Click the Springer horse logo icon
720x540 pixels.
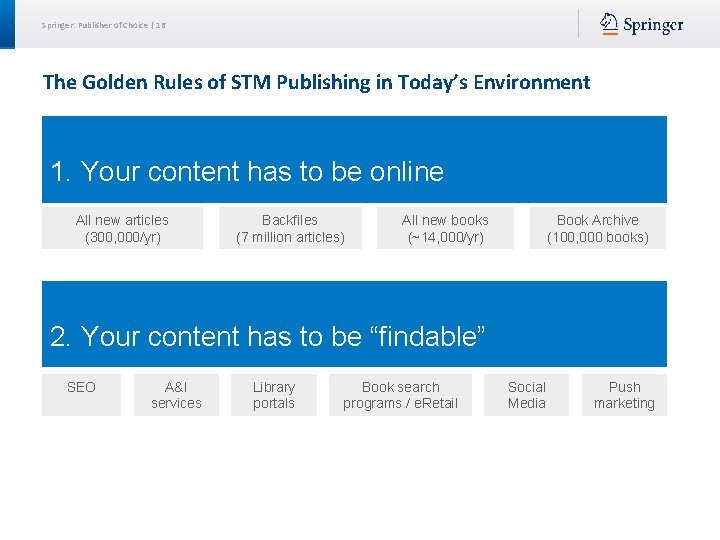609,23
